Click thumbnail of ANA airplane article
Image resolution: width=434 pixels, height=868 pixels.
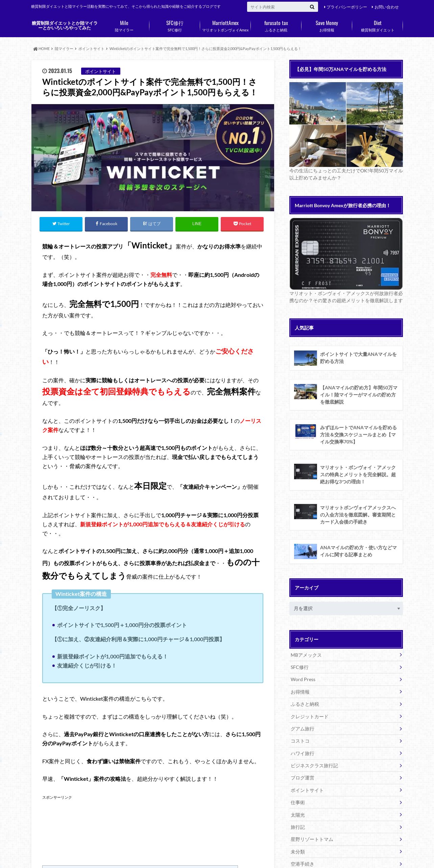(306, 551)
